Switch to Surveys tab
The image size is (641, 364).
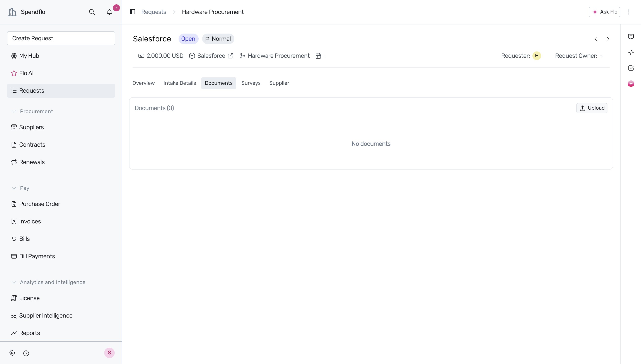click(x=251, y=83)
